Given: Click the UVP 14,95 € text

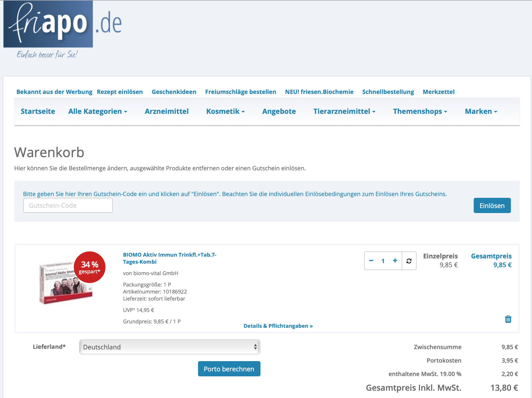Looking at the screenshot, I should [x=139, y=310].
